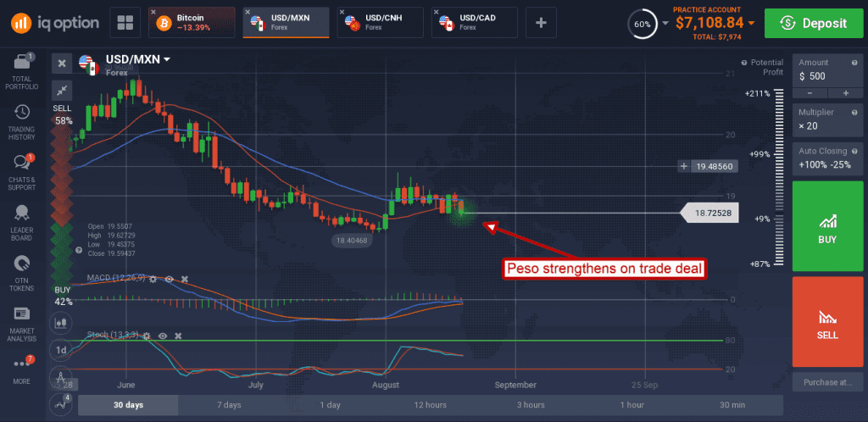Screen dimensions: 868x422
Task: Toggle MACD indicator visibility eye
Action: pos(170,280)
